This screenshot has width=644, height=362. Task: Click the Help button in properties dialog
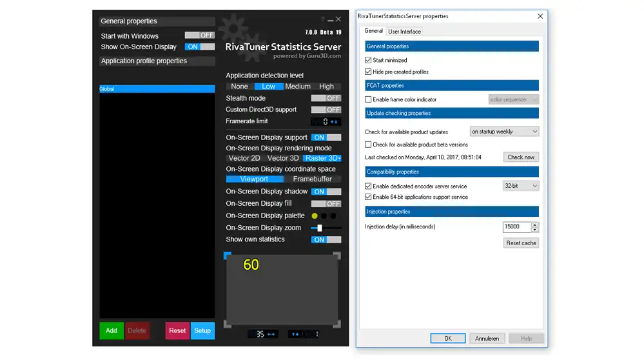526,339
